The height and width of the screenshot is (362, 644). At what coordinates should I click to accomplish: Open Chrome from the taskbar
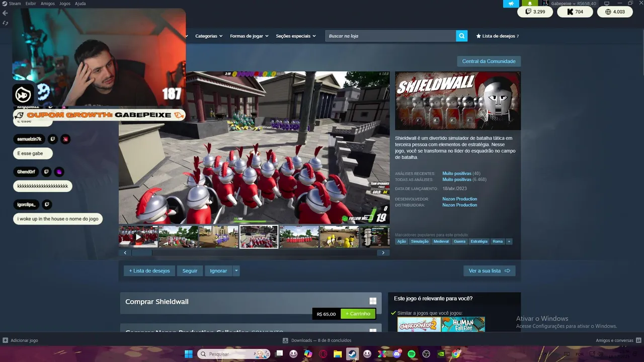pos(456,354)
